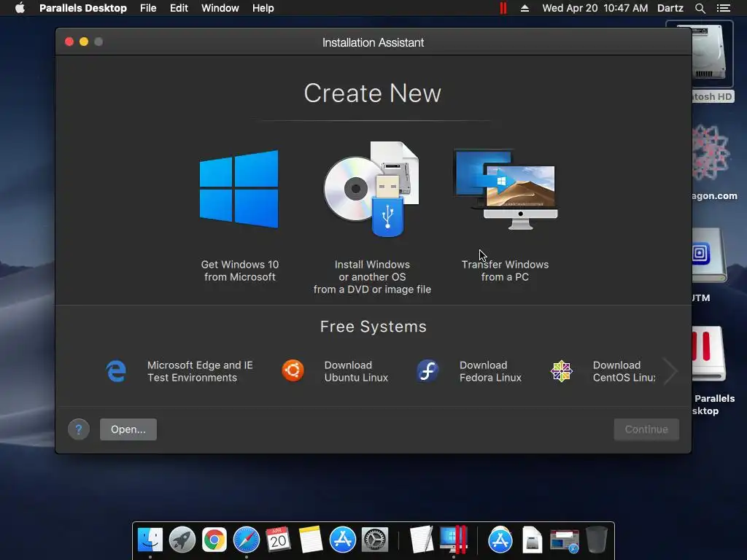Open the File menu
Viewport: 747px width, 560px height.
pos(148,8)
